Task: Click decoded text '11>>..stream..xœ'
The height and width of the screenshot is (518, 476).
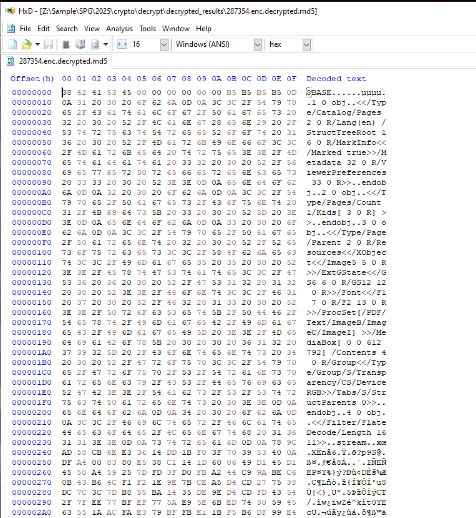Action: pyautogui.click(x=346, y=442)
